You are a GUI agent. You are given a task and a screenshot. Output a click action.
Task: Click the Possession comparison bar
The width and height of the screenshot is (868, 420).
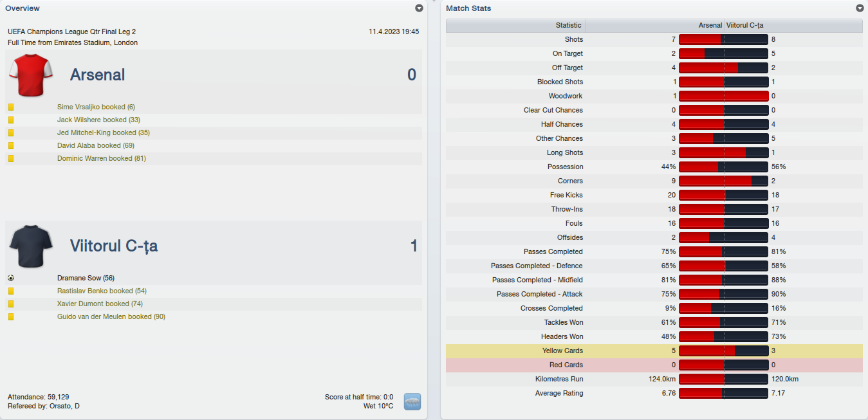723,167
